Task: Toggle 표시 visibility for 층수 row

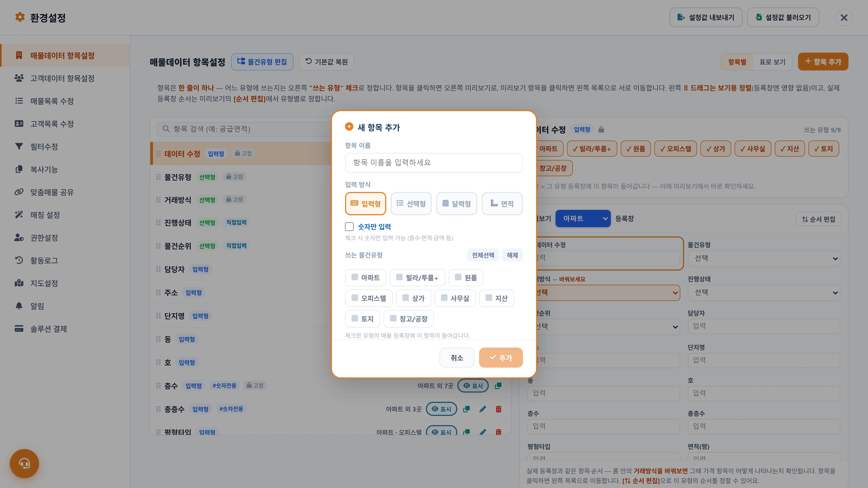Action: click(x=473, y=386)
